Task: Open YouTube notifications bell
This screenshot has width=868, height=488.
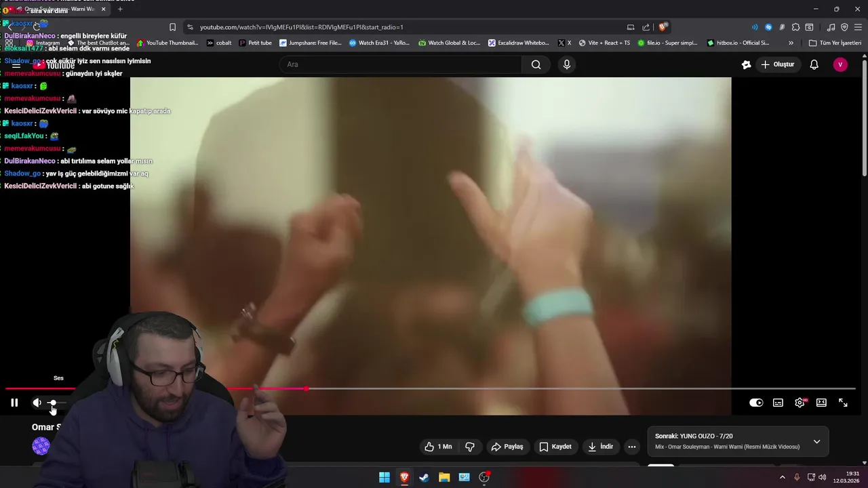Action: tap(814, 64)
